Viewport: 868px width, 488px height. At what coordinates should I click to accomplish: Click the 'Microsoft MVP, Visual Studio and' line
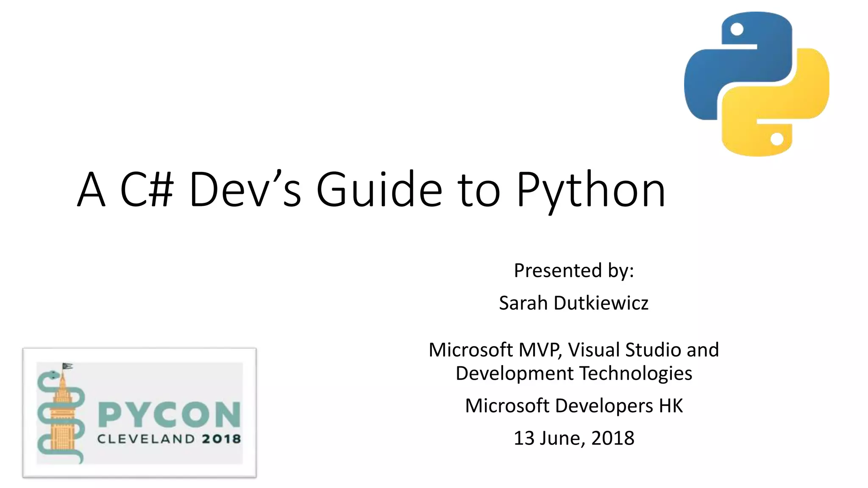point(573,350)
